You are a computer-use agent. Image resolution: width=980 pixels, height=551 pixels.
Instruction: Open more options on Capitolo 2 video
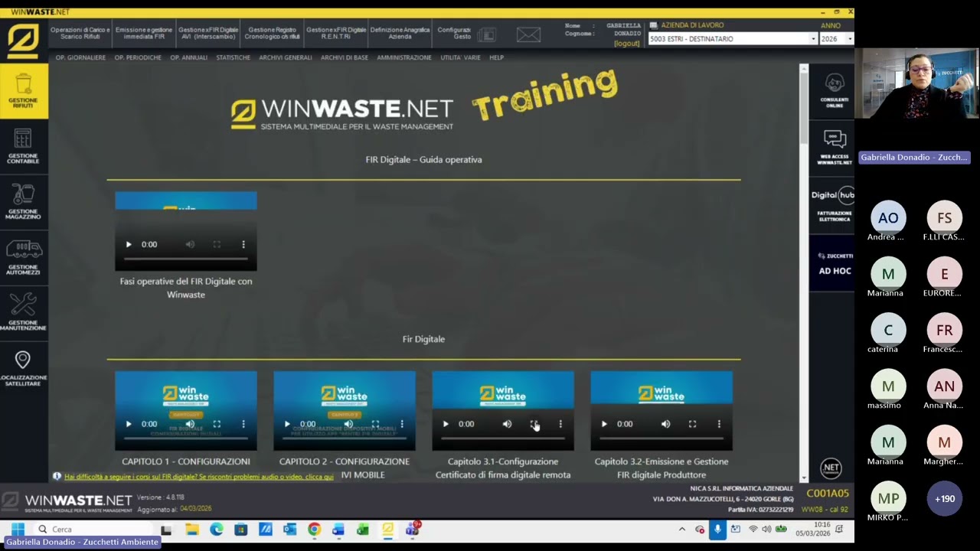[x=402, y=424]
